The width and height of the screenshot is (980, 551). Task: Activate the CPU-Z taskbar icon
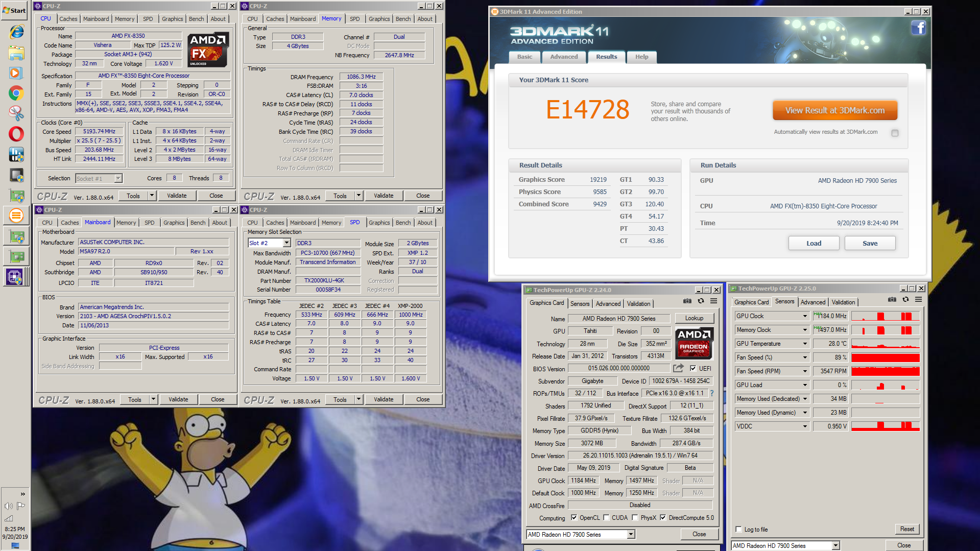coord(15,277)
